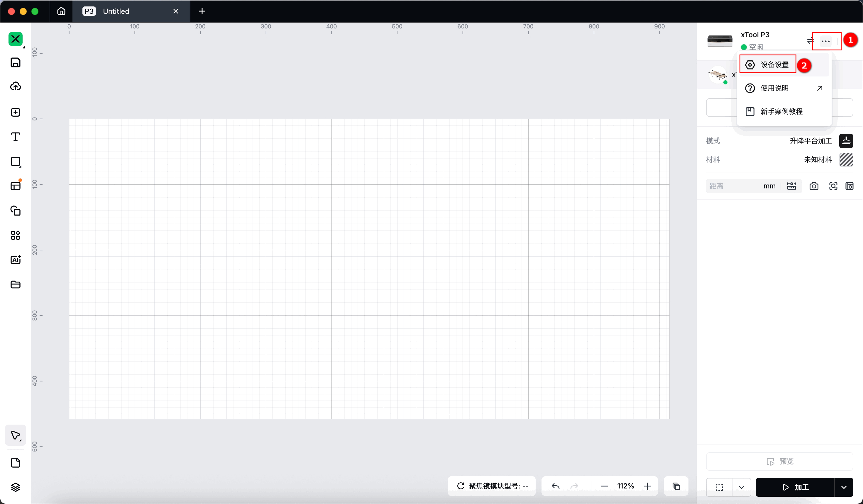Viewport: 863px width, 504px height.
Task: Expand the framing options dropdown arrow
Action: tap(742, 487)
